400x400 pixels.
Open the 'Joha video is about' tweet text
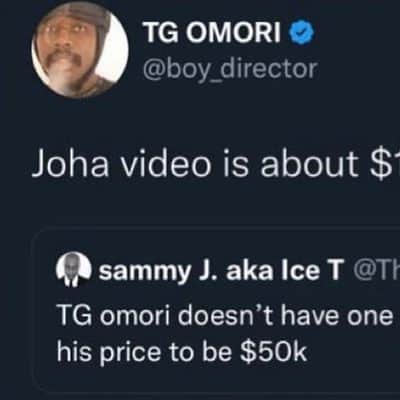coord(215,165)
